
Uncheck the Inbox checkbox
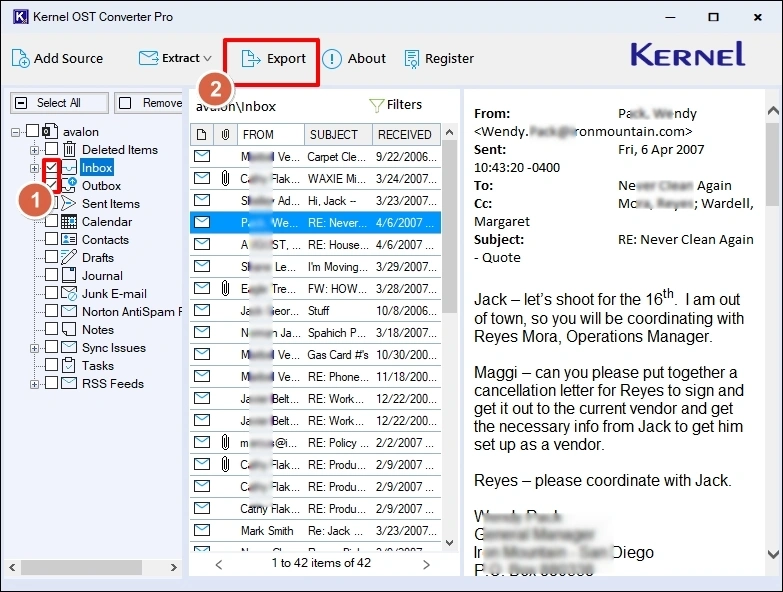pos(51,167)
